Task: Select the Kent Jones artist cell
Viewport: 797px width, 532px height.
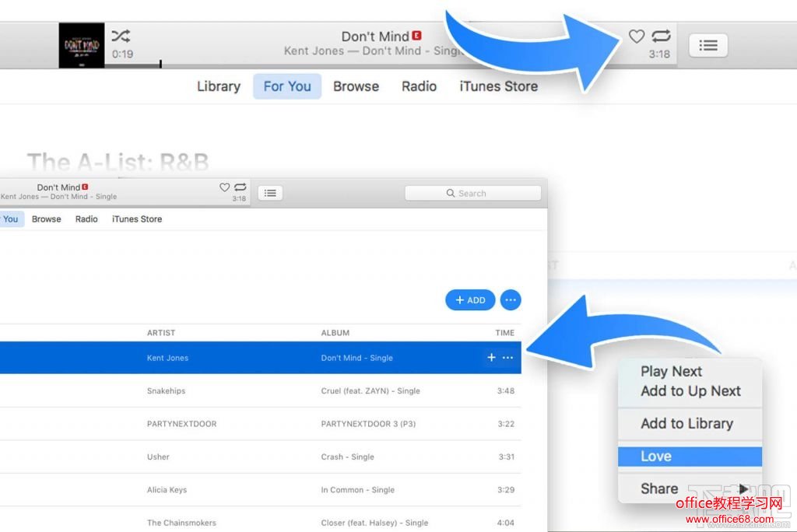Action: coord(167,358)
